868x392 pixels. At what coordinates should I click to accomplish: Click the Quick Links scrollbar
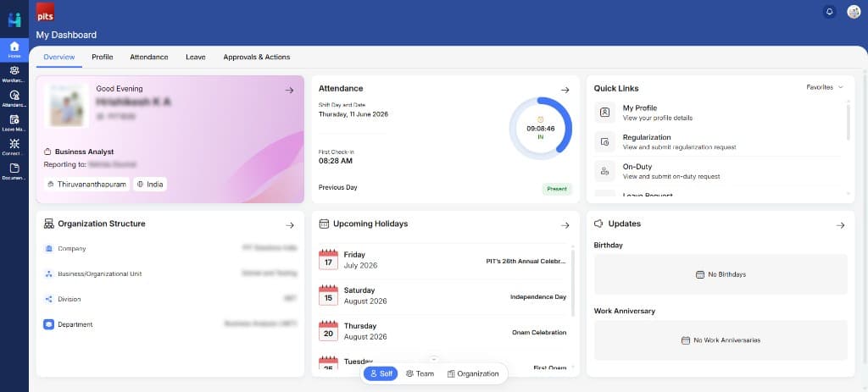pos(848,122)
